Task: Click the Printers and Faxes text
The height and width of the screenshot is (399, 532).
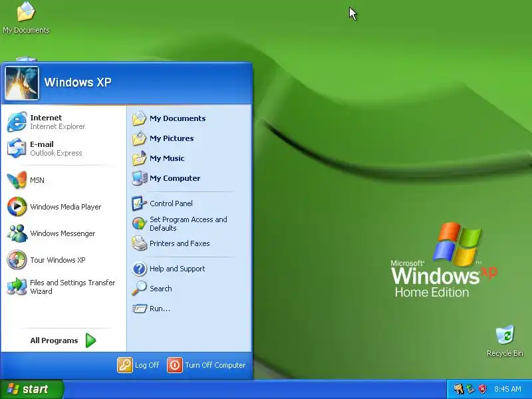Action: [x=180, y=243]
